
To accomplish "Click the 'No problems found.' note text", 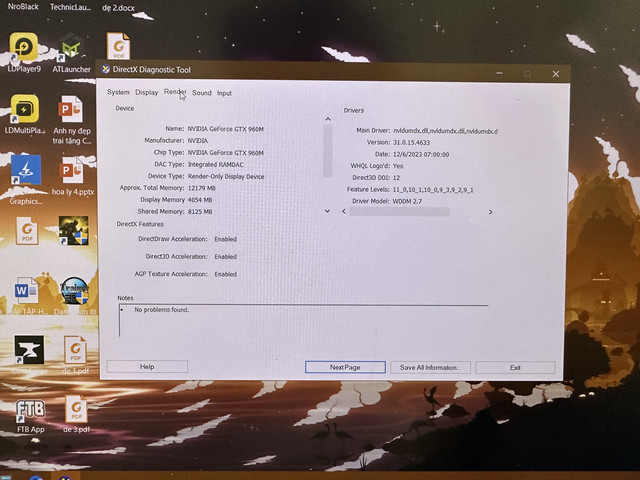I will pyautogui.click(x=162, y=310).
